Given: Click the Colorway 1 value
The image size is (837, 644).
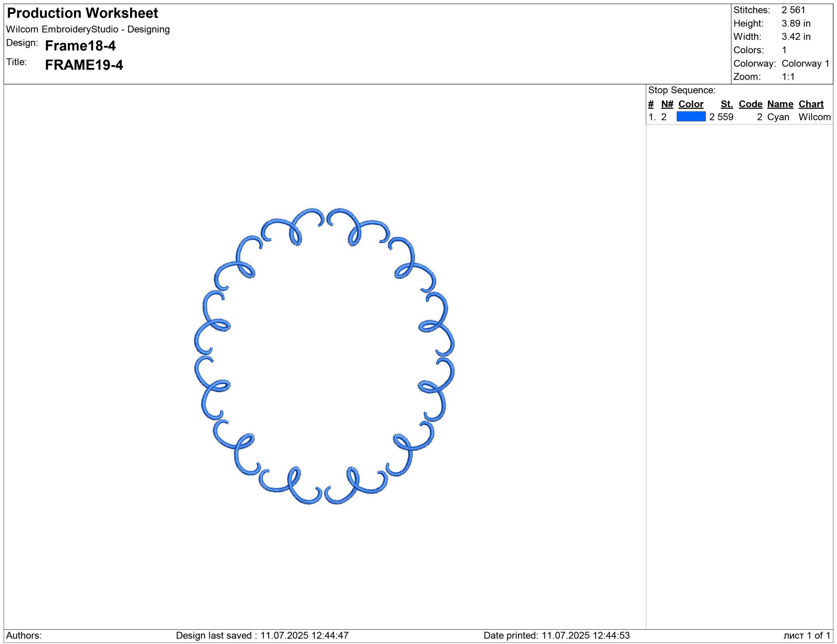Looking at the screenshot, I should pos(805,64).
